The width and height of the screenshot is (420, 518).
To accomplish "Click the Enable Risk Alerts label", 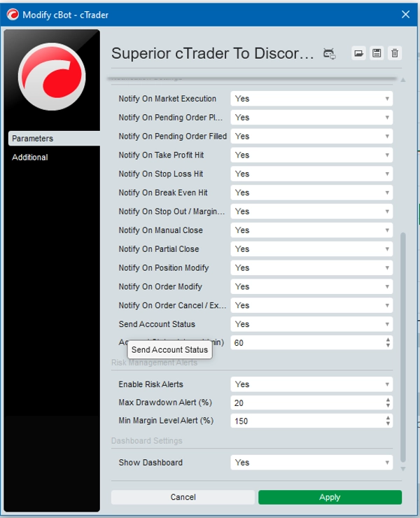I will tap(151, 384).
